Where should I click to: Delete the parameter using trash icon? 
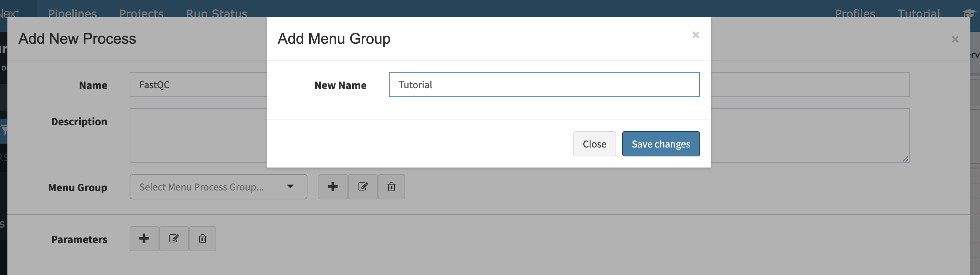203,239
